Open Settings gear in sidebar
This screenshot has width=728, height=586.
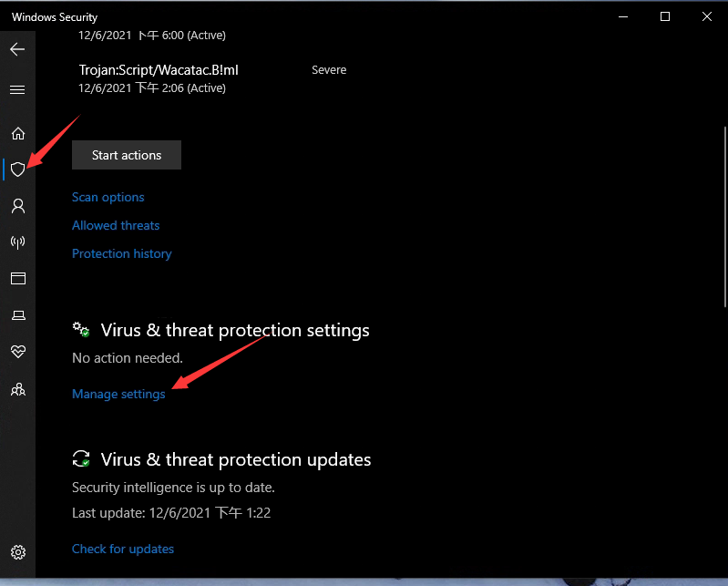[17, 552]
